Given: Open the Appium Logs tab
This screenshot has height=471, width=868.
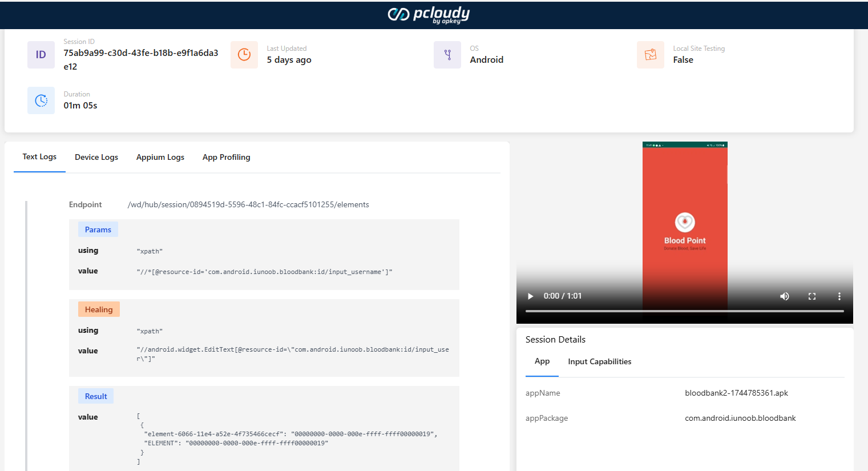Looking at the screenshot, I should tap(160, 157).
